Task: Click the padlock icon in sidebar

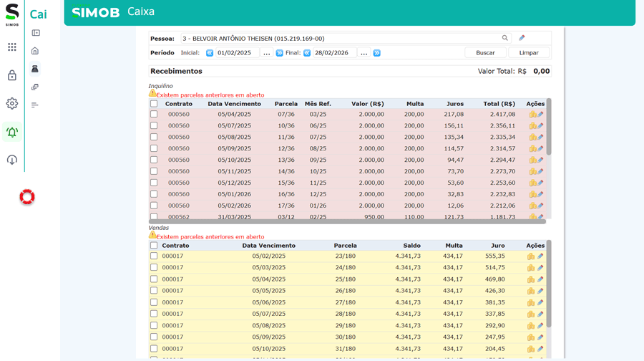Action: 12,75
